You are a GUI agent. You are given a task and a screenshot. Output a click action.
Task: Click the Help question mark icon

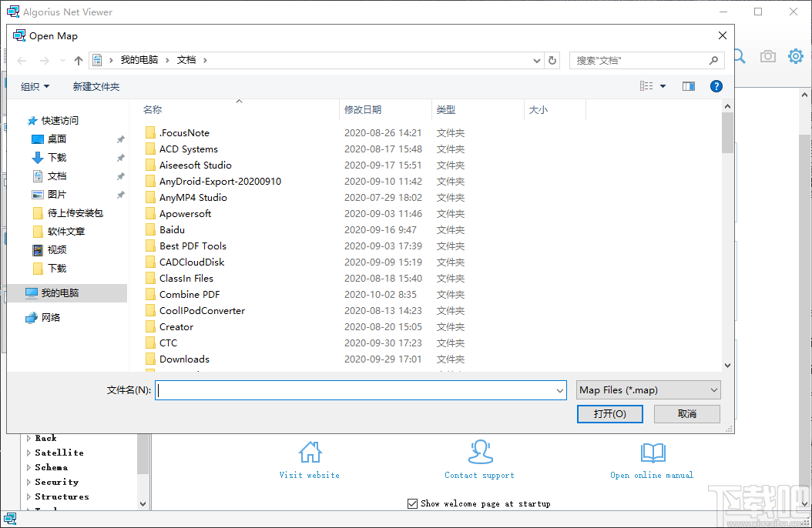[x=716, y=85]
